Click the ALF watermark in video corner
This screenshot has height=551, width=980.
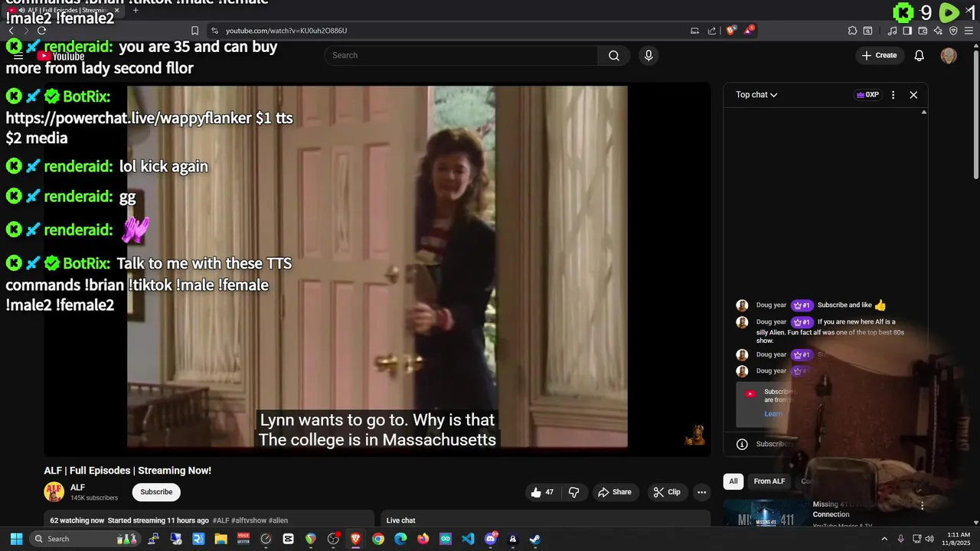pos(695,435)
